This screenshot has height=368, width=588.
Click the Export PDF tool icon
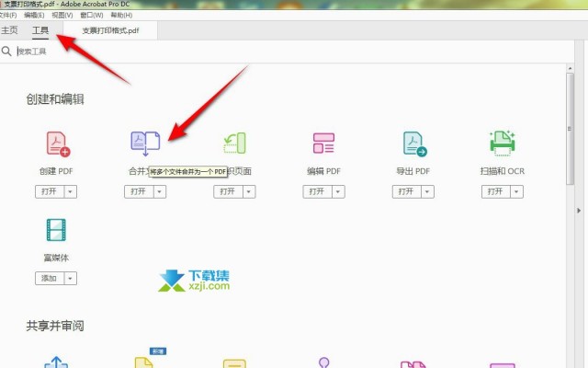pos(414,144)
